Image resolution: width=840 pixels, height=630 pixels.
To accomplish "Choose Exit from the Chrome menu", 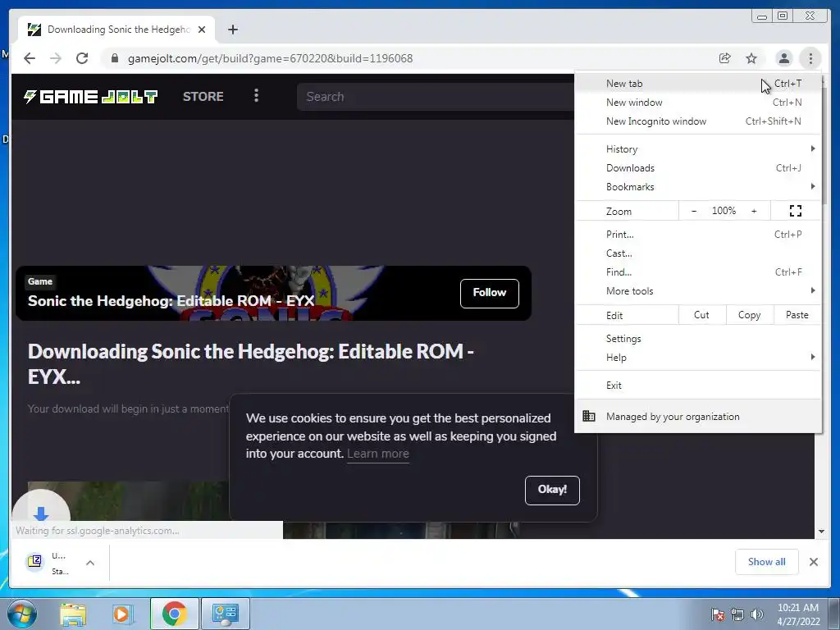I will (698, 386).
